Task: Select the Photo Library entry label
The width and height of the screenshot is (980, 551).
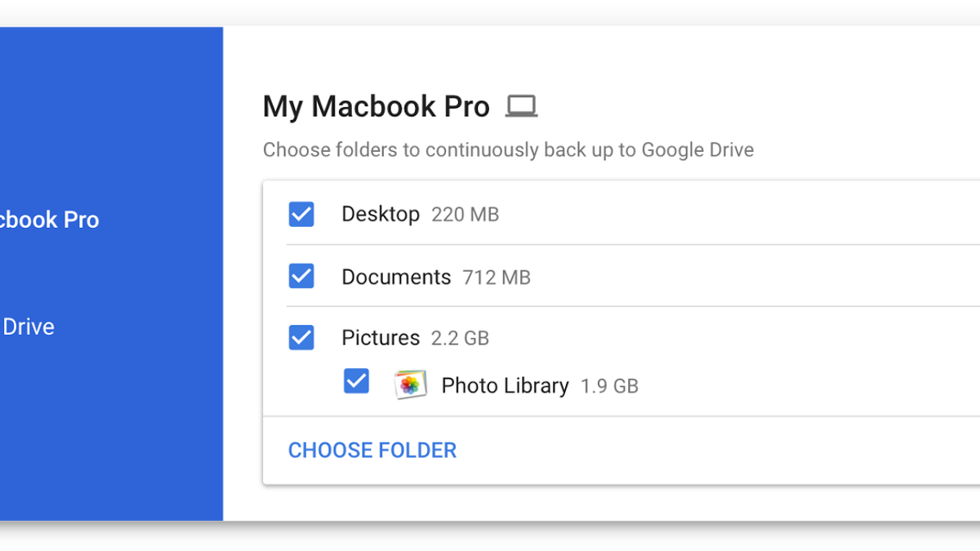Action: pyautogui.click(x=505, y=385)
